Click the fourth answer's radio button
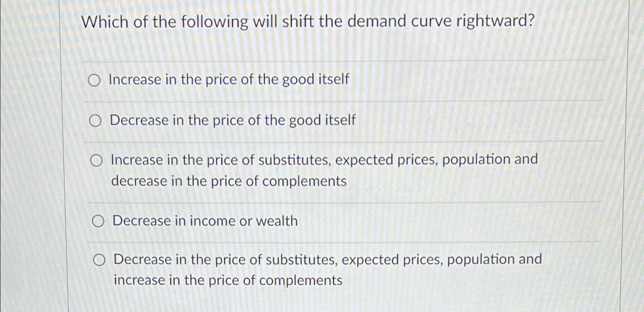Screen dimensions: 644x312 (98, 221)
